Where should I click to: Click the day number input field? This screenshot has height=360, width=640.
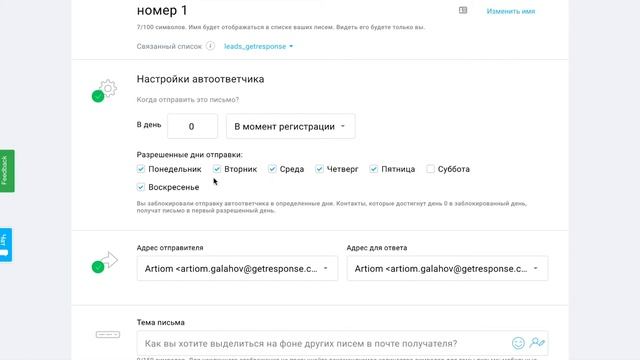[192, 127]
